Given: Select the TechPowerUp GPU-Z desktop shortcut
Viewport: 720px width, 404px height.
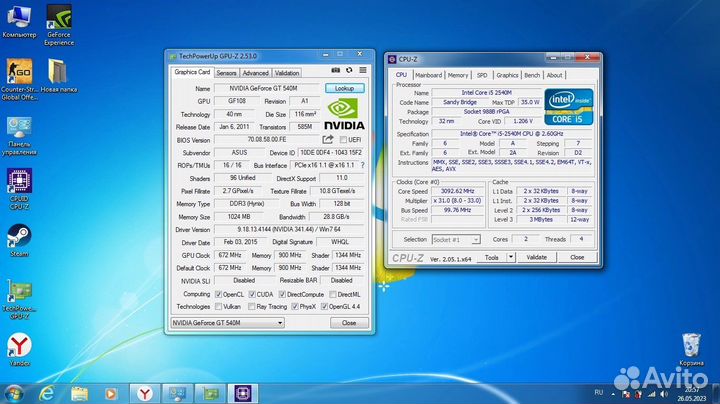Looking at the screenshot, I should (19, 299).
